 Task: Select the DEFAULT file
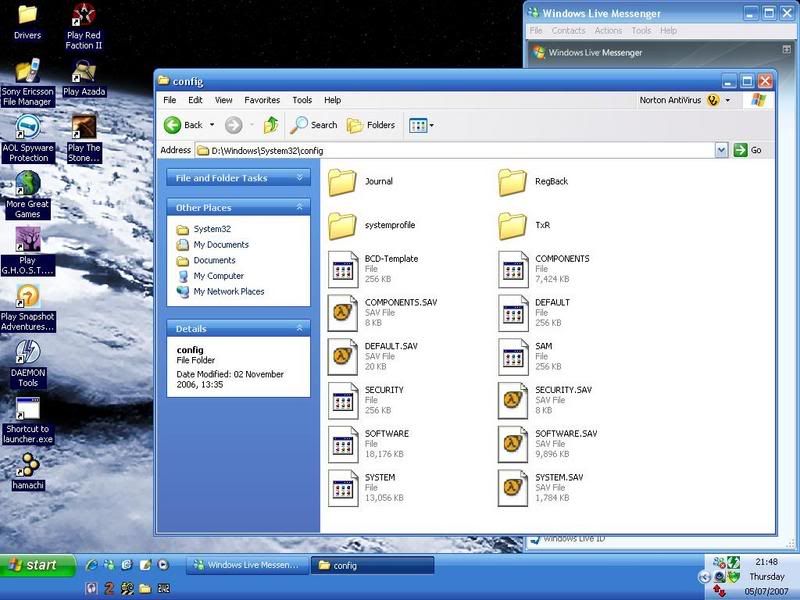(534, 313)
